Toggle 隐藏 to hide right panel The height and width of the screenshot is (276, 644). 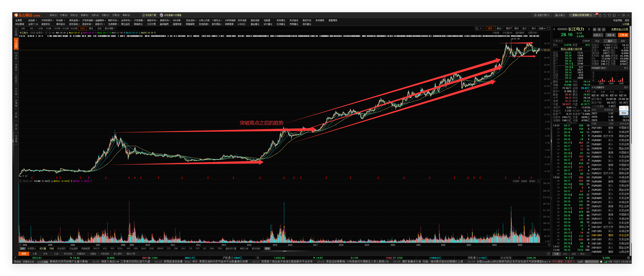(542, 28)
